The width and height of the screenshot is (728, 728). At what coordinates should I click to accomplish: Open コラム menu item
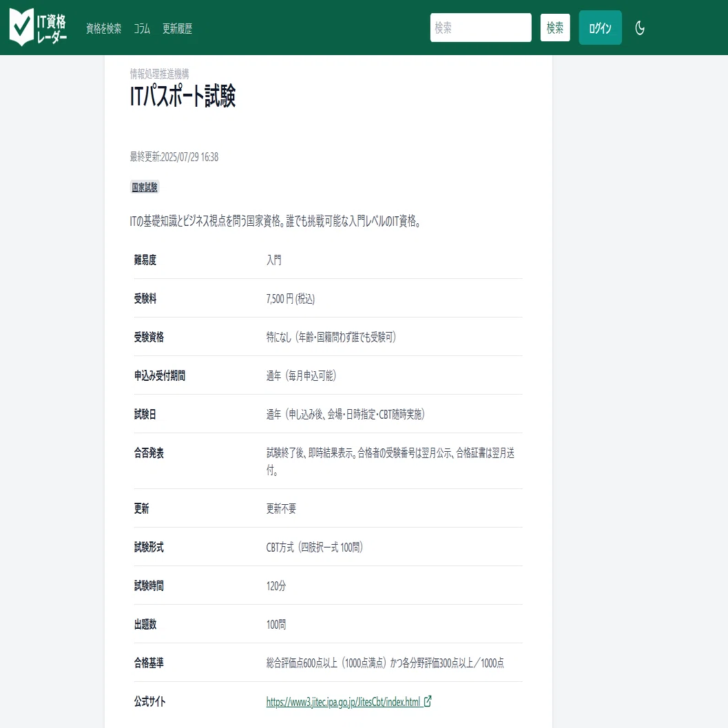click(x=142, y=28)
